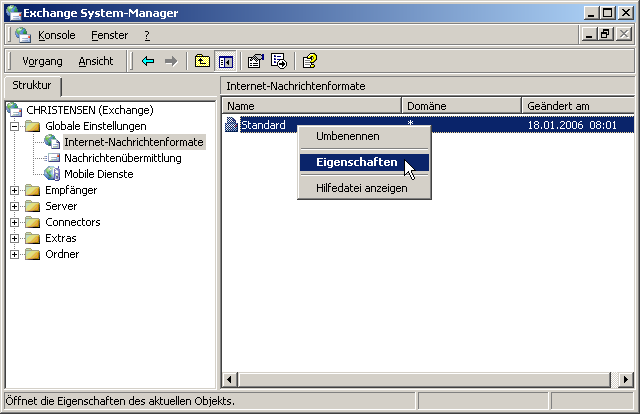This screenshot has height=414, width=640.
Task: Sort by Geändert am column header
Action: [578, 106]
